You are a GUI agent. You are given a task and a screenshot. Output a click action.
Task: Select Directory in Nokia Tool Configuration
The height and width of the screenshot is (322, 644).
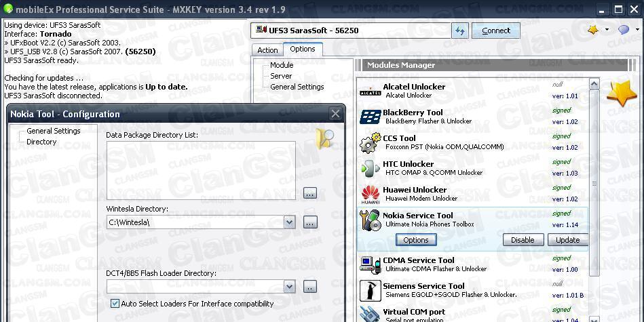click(x=41, y=142)
